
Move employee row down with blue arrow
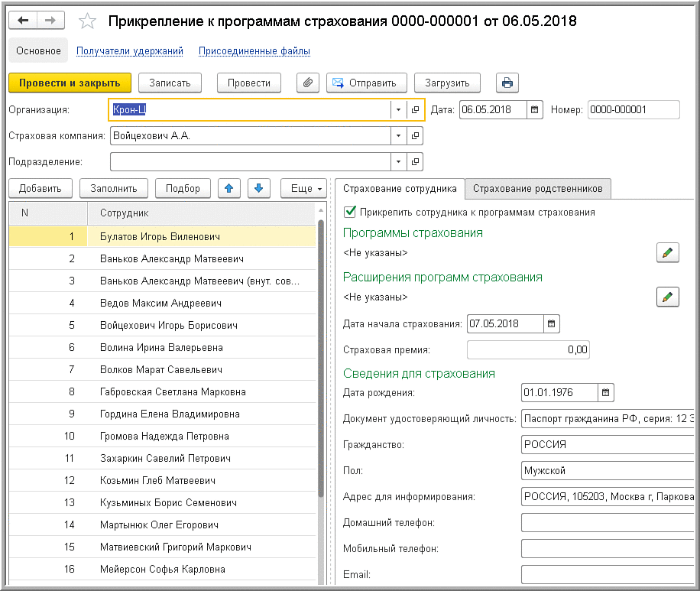click(x=258, y=188)
